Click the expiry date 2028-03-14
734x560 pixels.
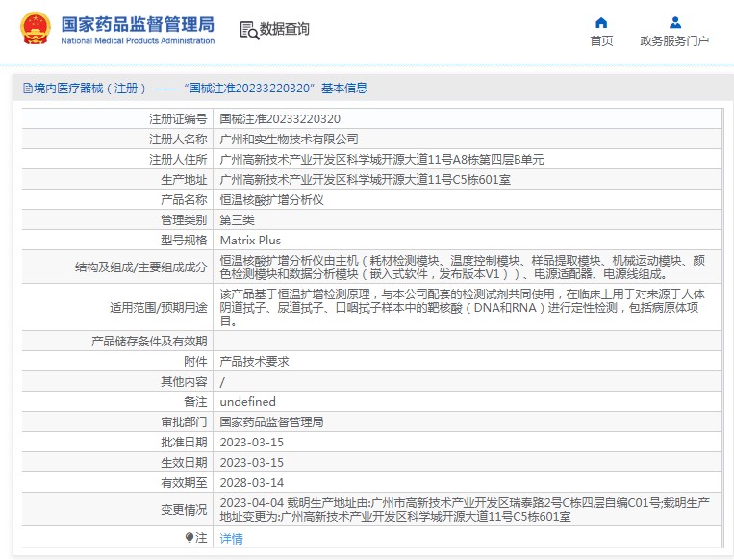point(251,483)
